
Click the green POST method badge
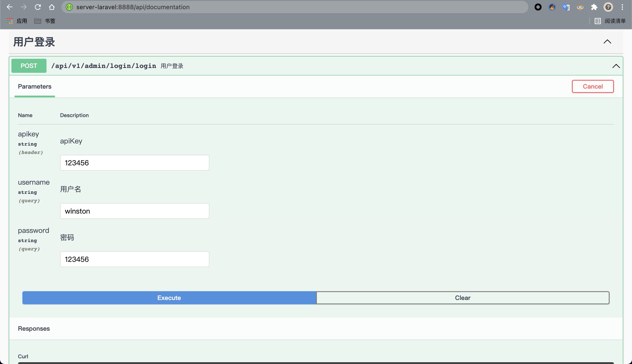tap(29, 66)
